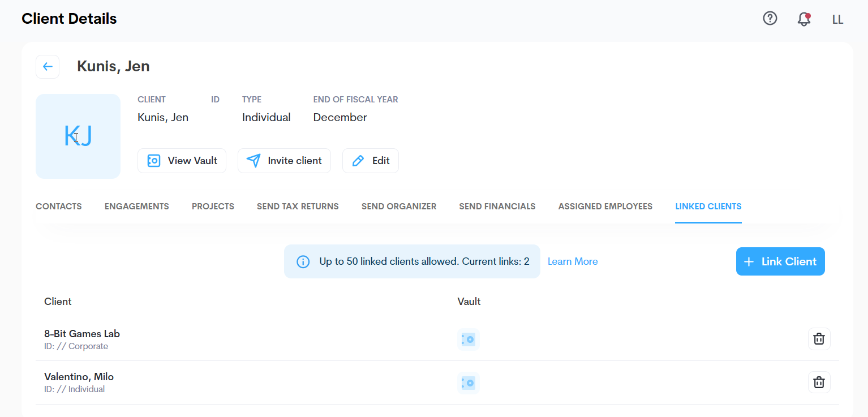Click 'ID: // Corporate' text

pyautogui.click(x=76, y=346)
